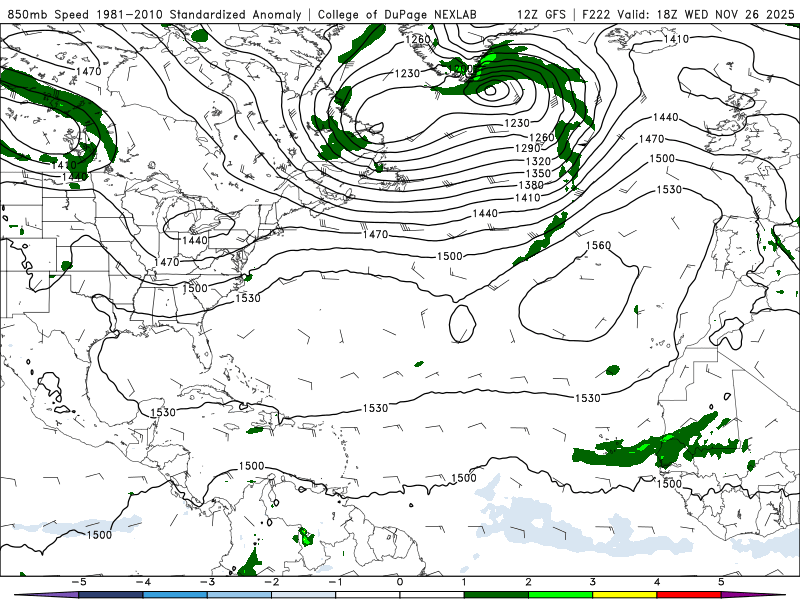Viewport: 800px width, 600px height.
Task: Click the "2" color bar label
Action: coord(528,582)
